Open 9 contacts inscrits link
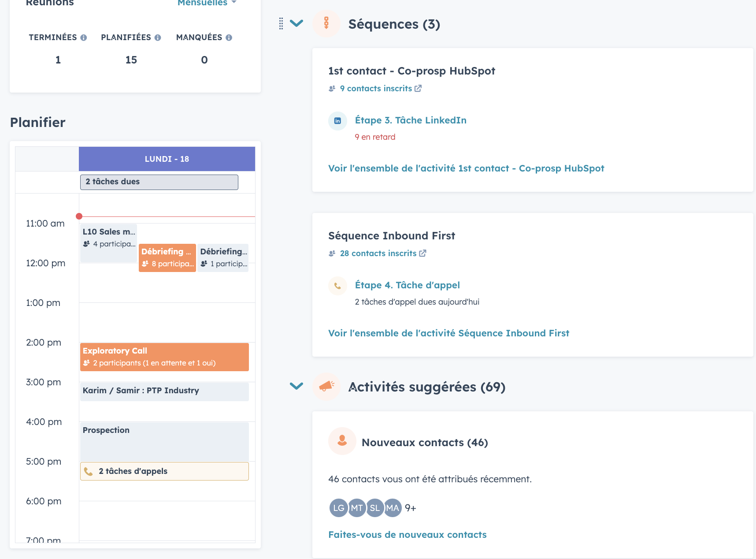The width and height of the screenshot is (756, 559). [x=376, y=89]
